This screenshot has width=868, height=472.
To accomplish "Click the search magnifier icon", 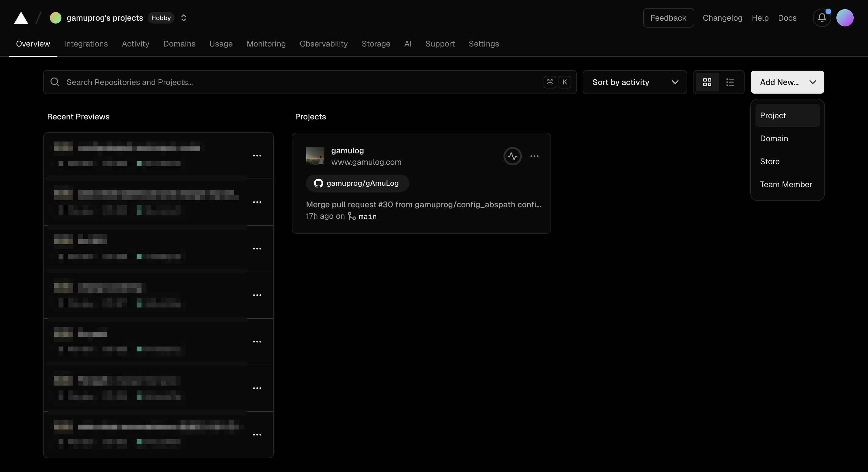I will click(55, 82).
